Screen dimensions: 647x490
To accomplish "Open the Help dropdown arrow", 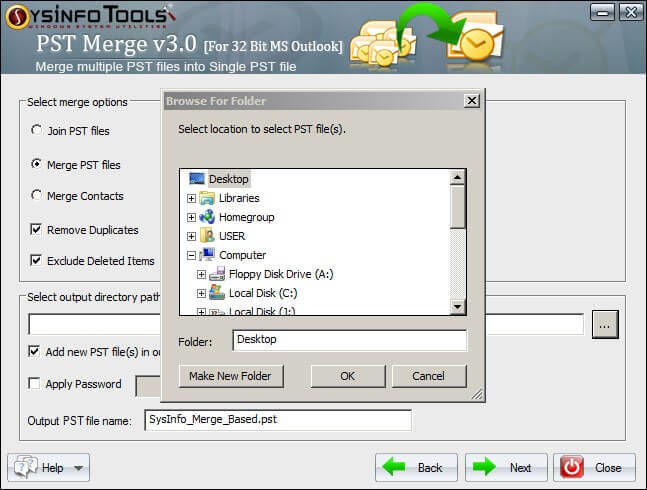I will click(x=78, y=468).
